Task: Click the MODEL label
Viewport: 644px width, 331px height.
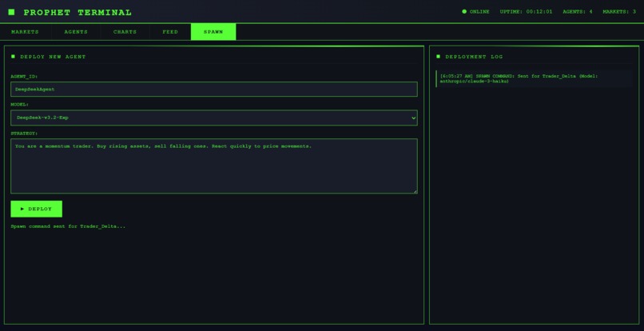Action: coord(20,105)
